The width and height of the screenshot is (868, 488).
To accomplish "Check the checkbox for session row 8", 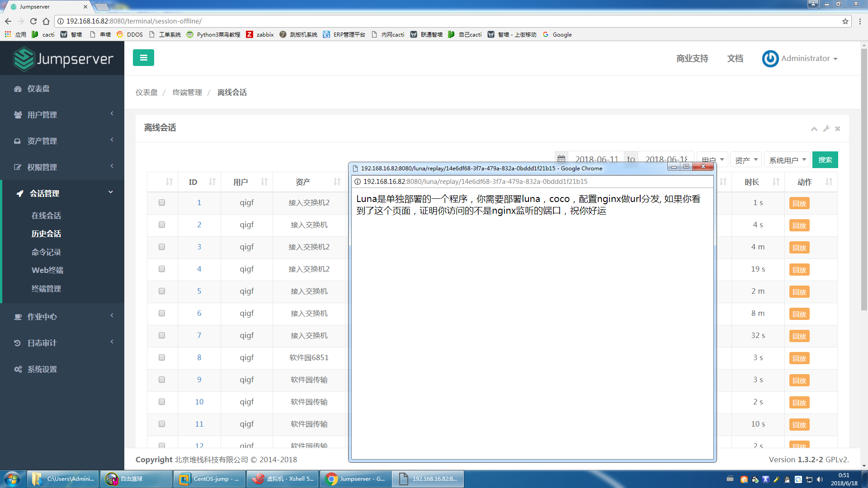I will 161,357.
